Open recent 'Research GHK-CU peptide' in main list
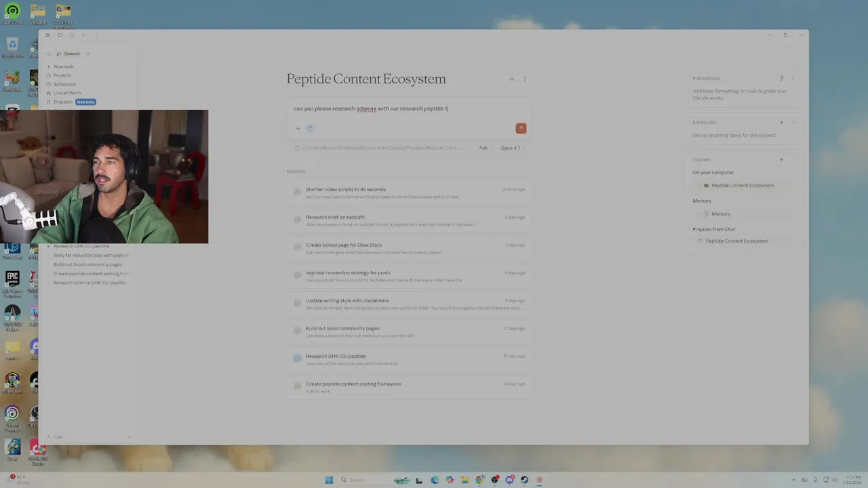This screenshot has height=488, width=868. click(x=410, y=359)
